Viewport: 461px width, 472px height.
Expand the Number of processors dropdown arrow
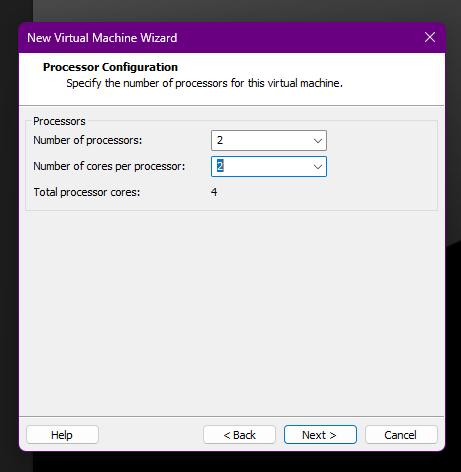[318, 141]
